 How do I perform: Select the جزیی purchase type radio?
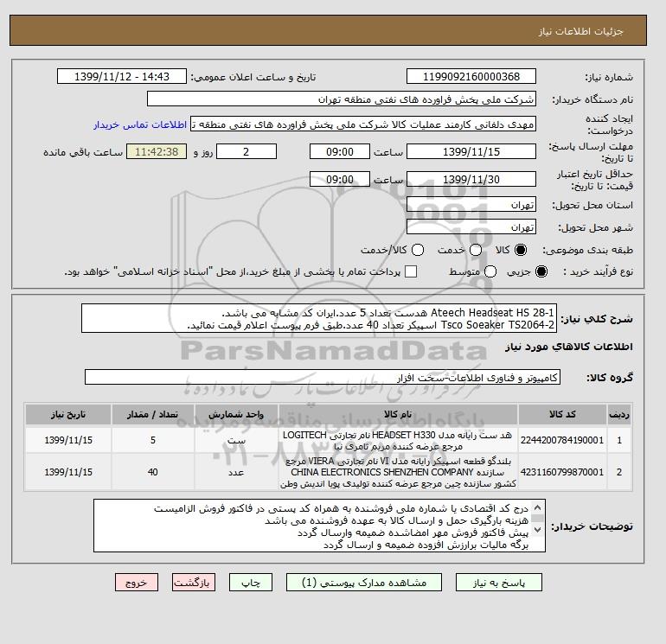541,271
